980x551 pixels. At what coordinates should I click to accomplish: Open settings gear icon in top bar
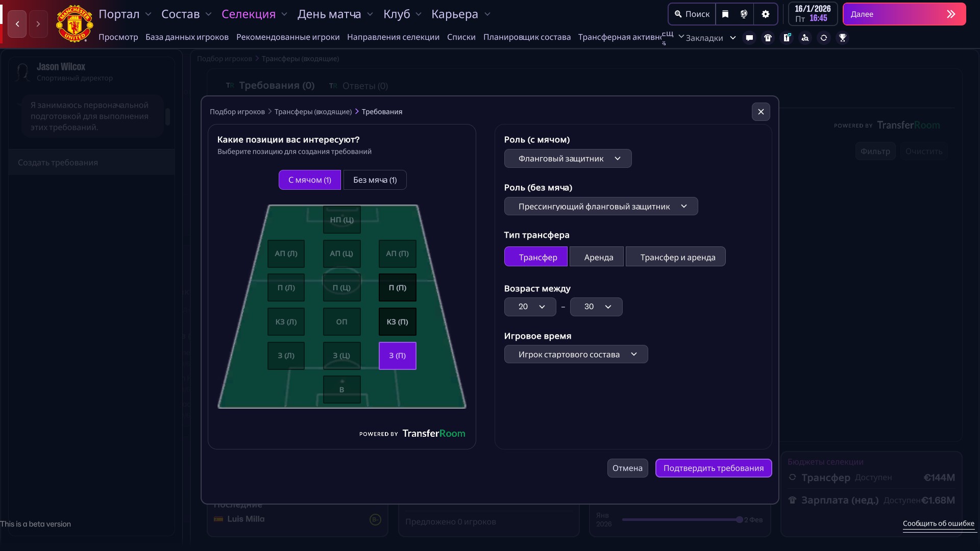[766, 14]
